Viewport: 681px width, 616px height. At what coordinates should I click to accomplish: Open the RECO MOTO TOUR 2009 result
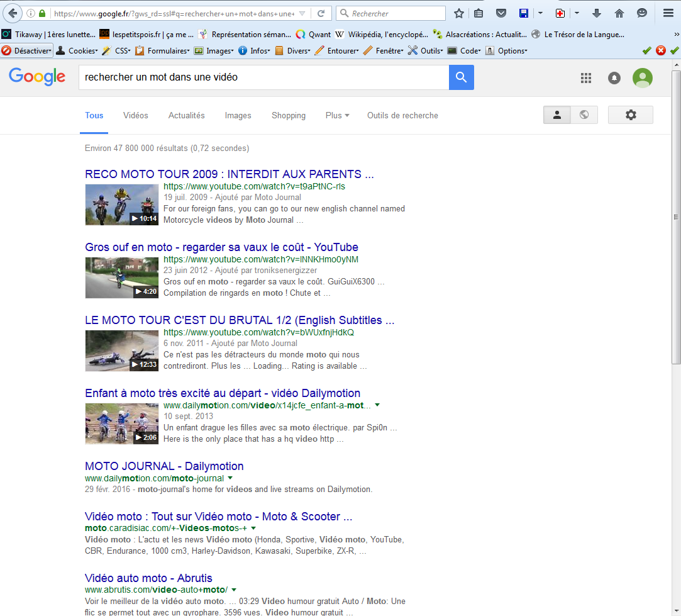click(229, 174)
